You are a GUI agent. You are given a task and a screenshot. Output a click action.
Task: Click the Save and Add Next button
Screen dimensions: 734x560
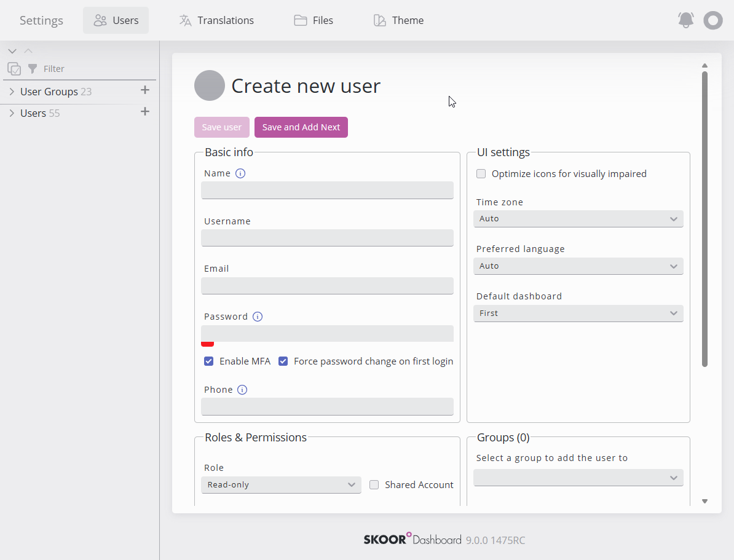pyautogui.click(x=301, y=127)
